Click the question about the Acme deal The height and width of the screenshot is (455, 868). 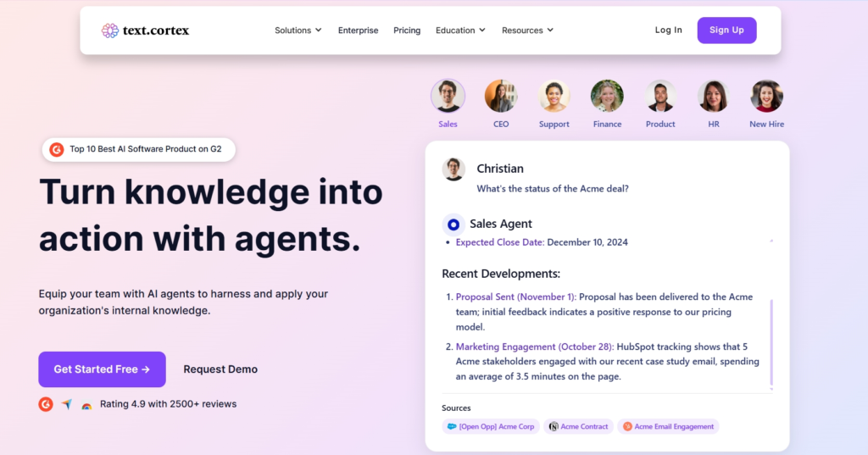[553, 189]
